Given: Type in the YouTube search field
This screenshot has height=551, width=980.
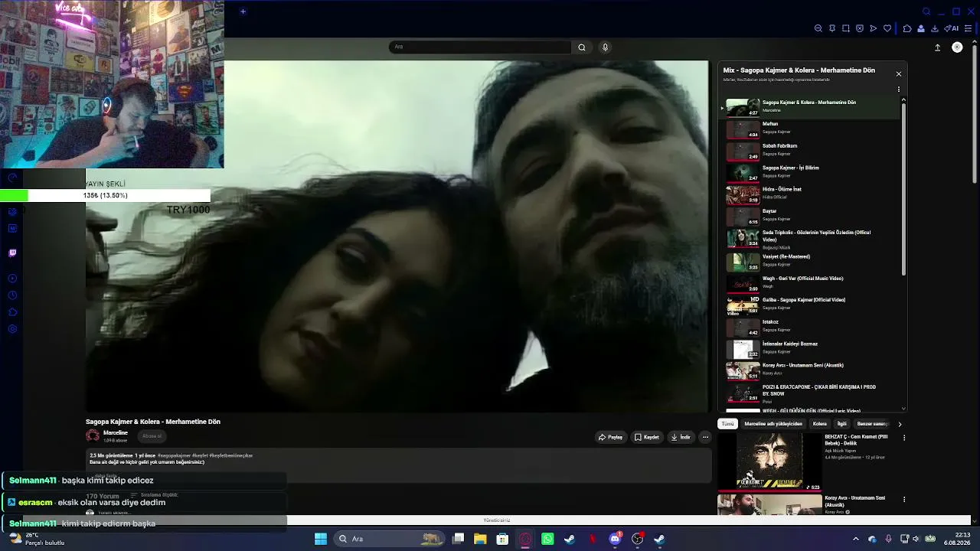Looking at the screenshot, I should click(x=480, y=47).
